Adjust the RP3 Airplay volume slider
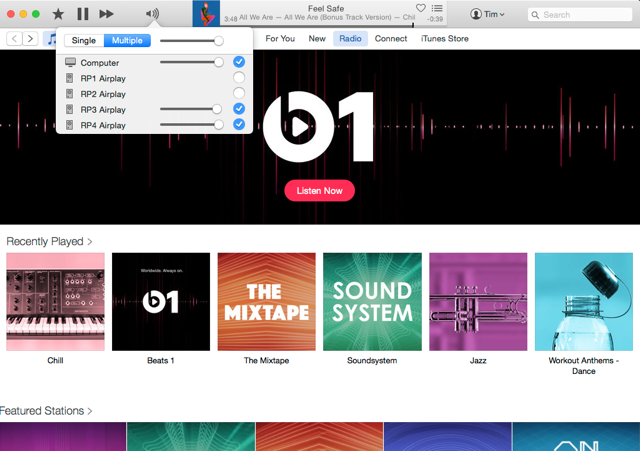Screen dimensions: 640x451 tap(191, 109)
